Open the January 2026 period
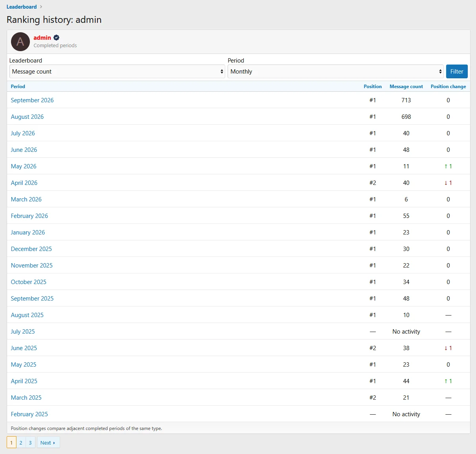Screen dimensions: 476x454 pyautogui.click(x=28, y=233)
